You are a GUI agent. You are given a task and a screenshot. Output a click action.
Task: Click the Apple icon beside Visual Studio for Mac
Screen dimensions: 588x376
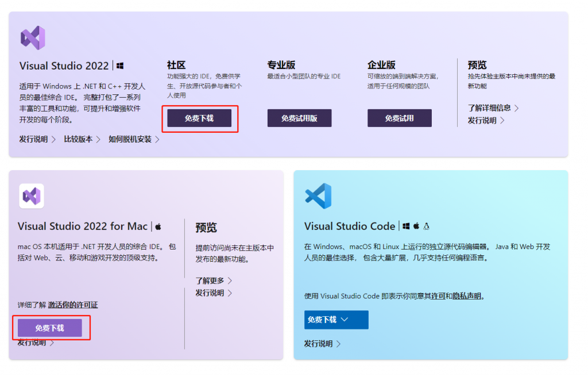[158, 227]
